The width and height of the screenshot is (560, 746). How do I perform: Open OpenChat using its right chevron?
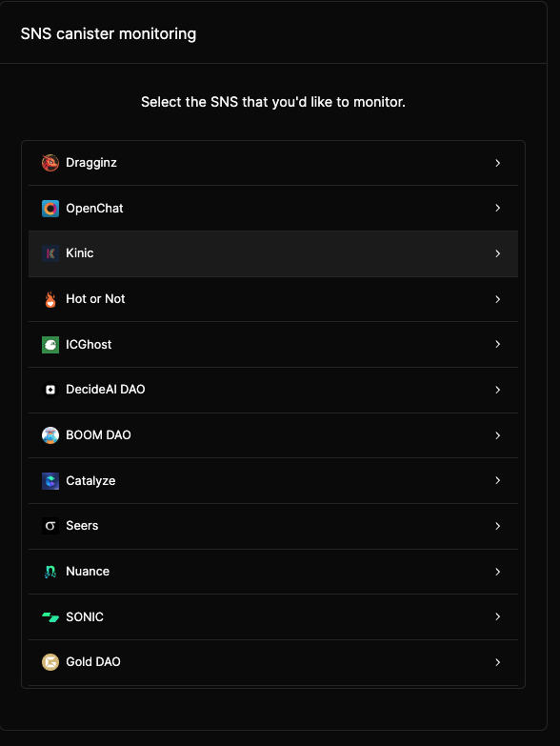tap(498, 208)
